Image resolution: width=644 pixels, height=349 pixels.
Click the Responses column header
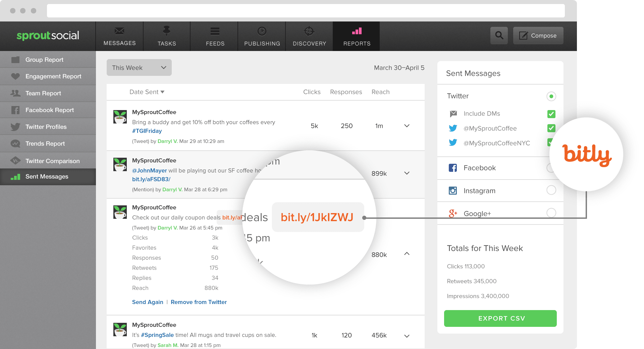click(346, 92)
